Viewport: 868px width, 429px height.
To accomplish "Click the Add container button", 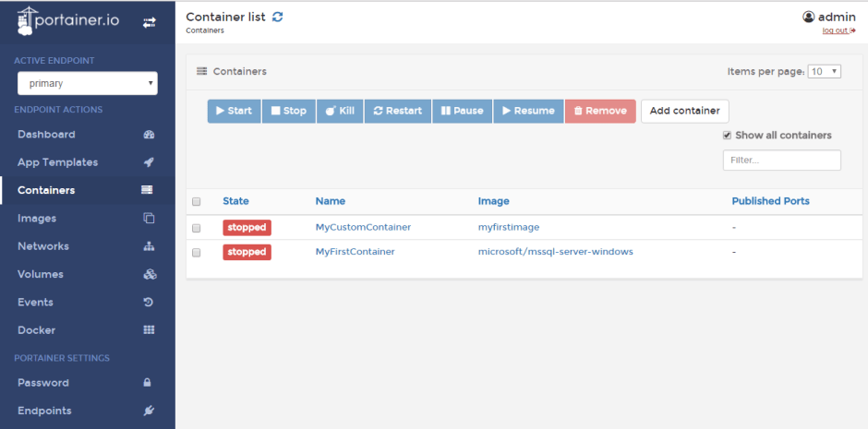I will coord(684,111).
